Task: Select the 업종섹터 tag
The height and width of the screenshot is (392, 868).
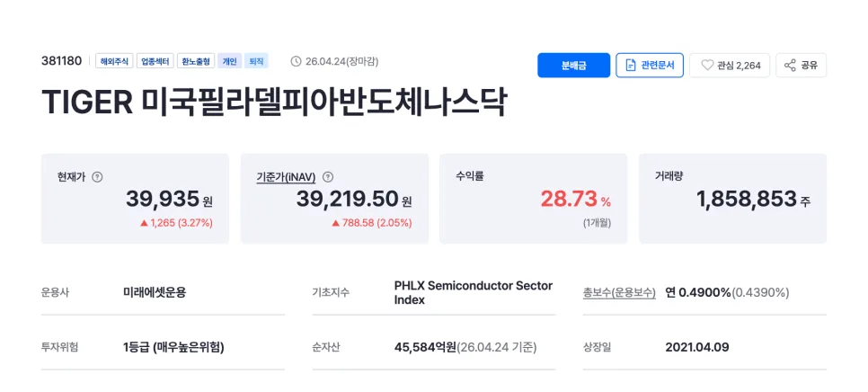Action: point(155,61)
